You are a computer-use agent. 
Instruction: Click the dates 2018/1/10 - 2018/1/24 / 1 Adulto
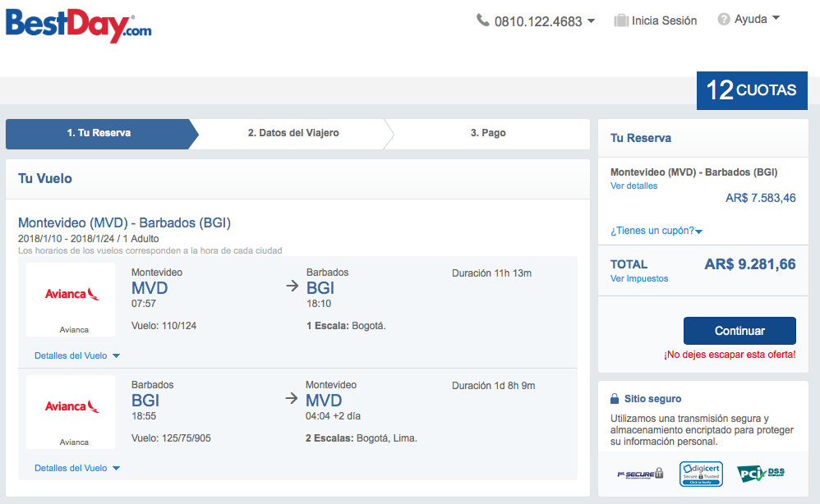(x=89, y=239)
